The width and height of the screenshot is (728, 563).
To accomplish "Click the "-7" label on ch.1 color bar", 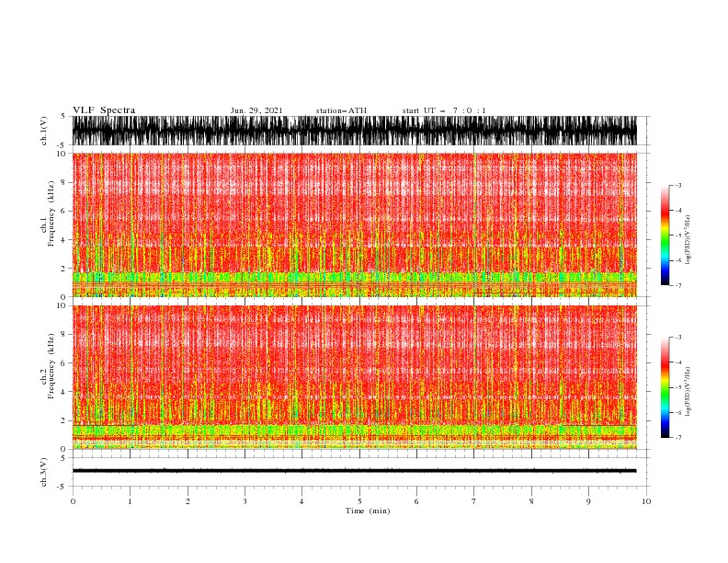I will click(677, 285).
